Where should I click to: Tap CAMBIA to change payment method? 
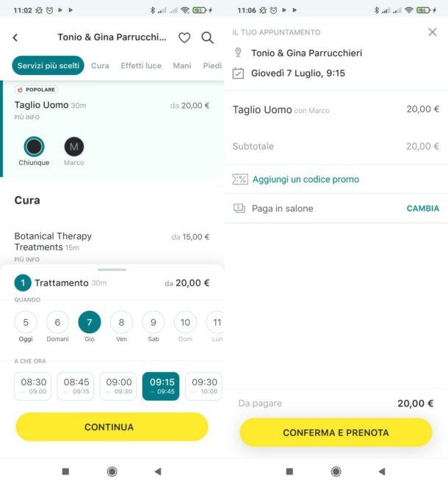coord(422,208)
